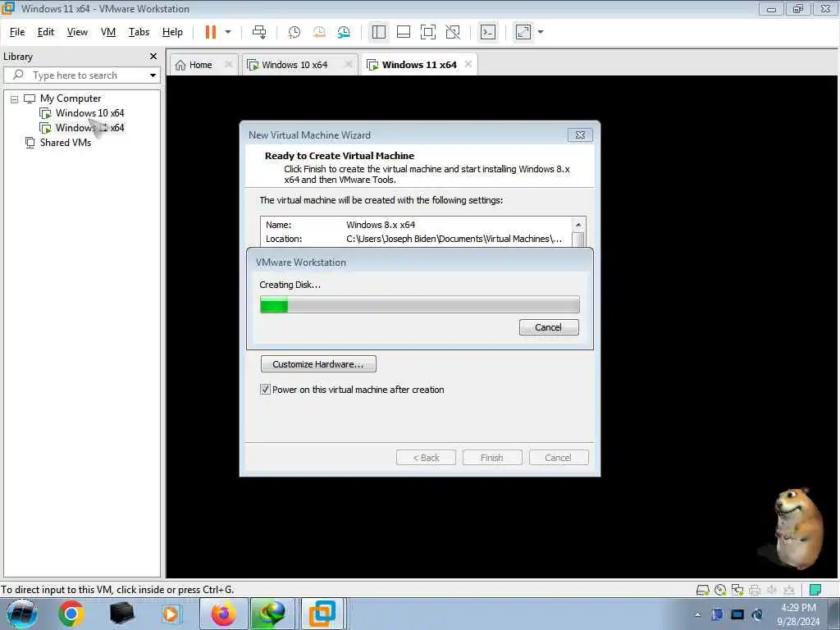Select My Computer in the Library tree
Viewport: 840px width, 630px height.
(x=71, y=98)
